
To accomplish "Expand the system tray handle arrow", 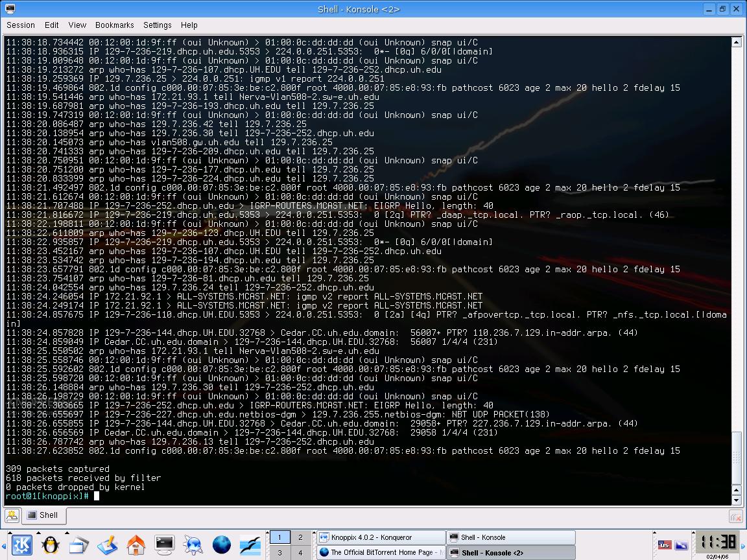I will (x=654, y=533).
